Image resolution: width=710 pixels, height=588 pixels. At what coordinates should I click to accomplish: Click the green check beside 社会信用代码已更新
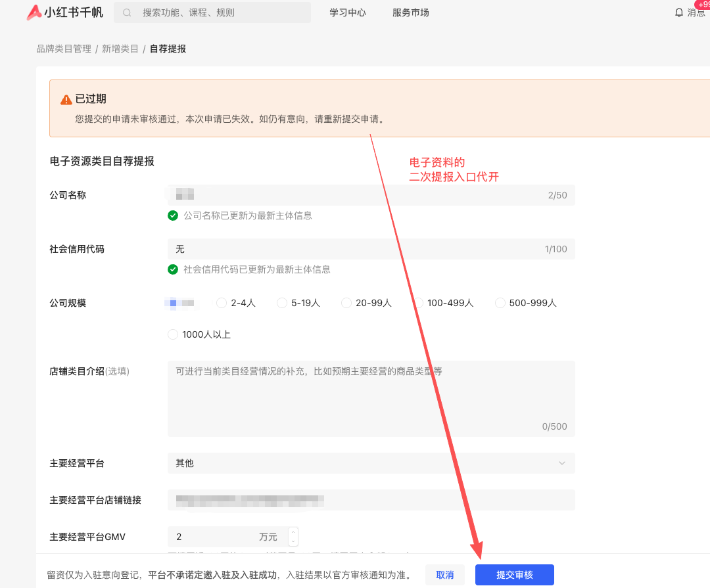[172, 269]
